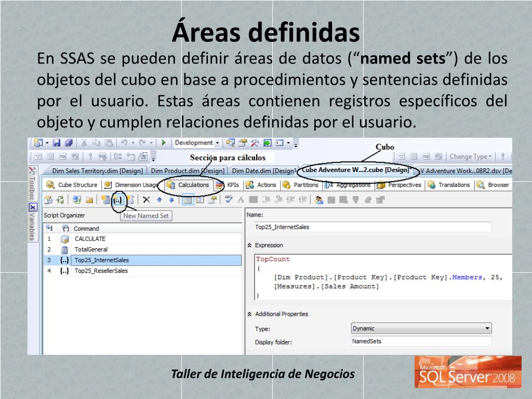Click the Reconnect refresh icon
The width and height of the screenshot is (532, 399).
(x=60, y=200)
